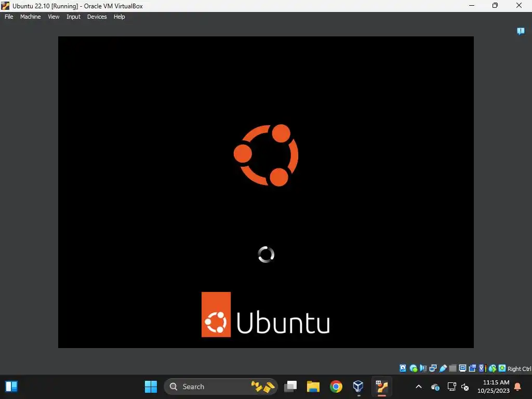Image resolution: width=532 pixels, height=399 pixels.
Task: Open the VirtualBox notification center icon
Action: coord(521,31)
